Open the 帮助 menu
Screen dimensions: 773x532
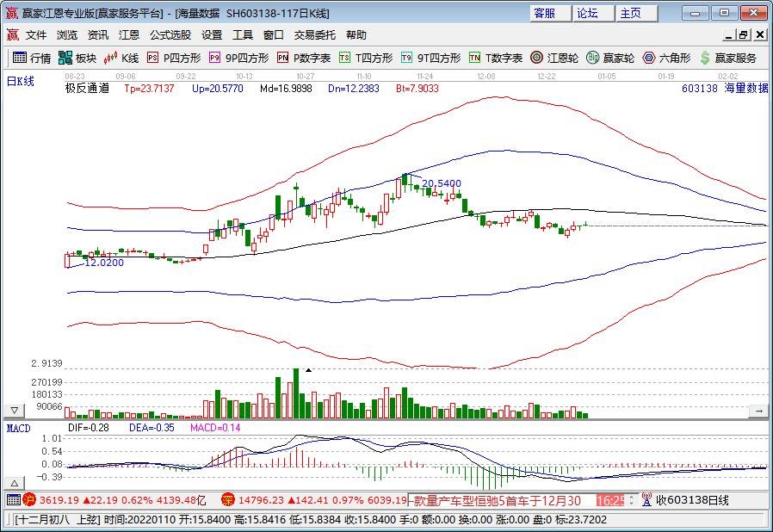tap(356, 35)
